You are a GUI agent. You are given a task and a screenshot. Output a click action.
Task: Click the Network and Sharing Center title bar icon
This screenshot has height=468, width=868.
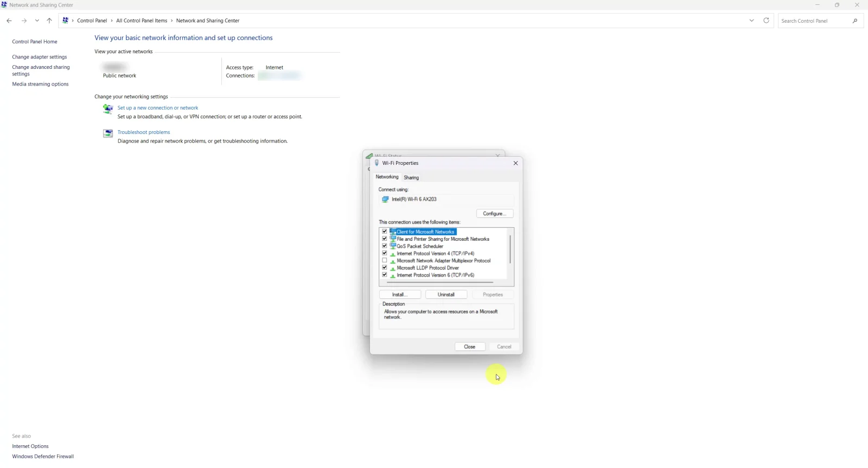4,5
